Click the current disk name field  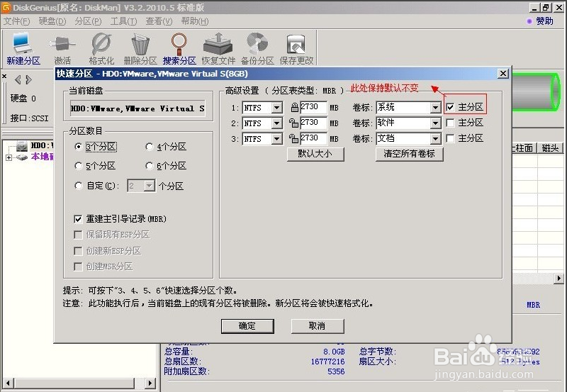[137, 108]
